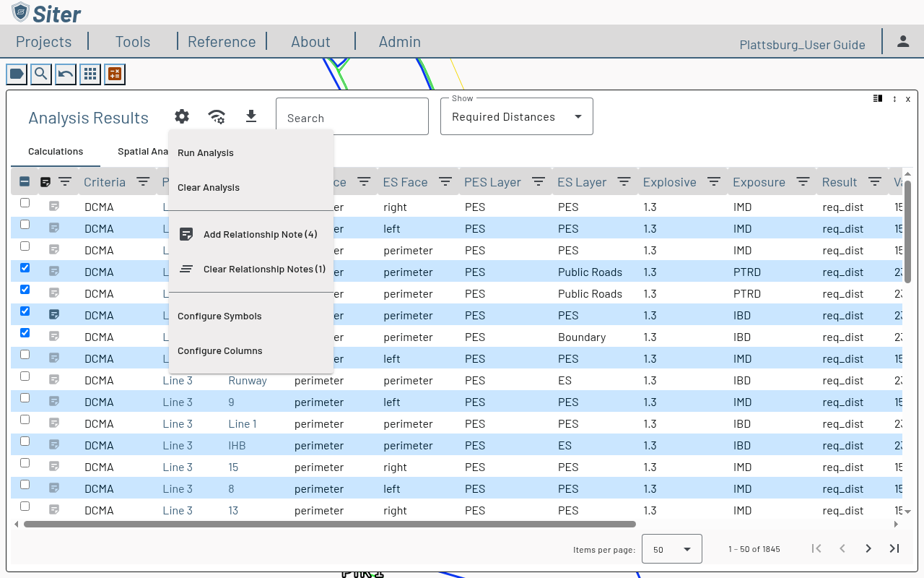This screenshot has width=924, height=578.
Task: Toggle the select-all header checkbox
Action: (x=25, y=182)
